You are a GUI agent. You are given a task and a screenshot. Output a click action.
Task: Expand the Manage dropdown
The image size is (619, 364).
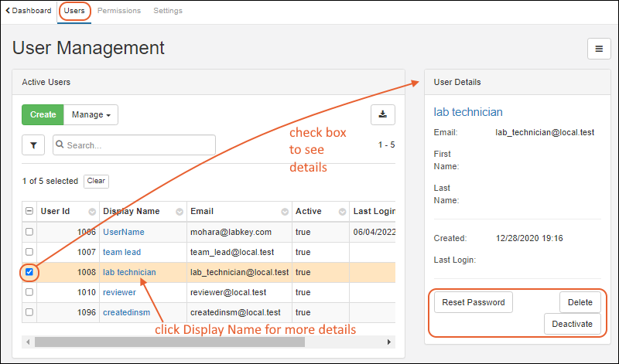[x=91, y=114]
